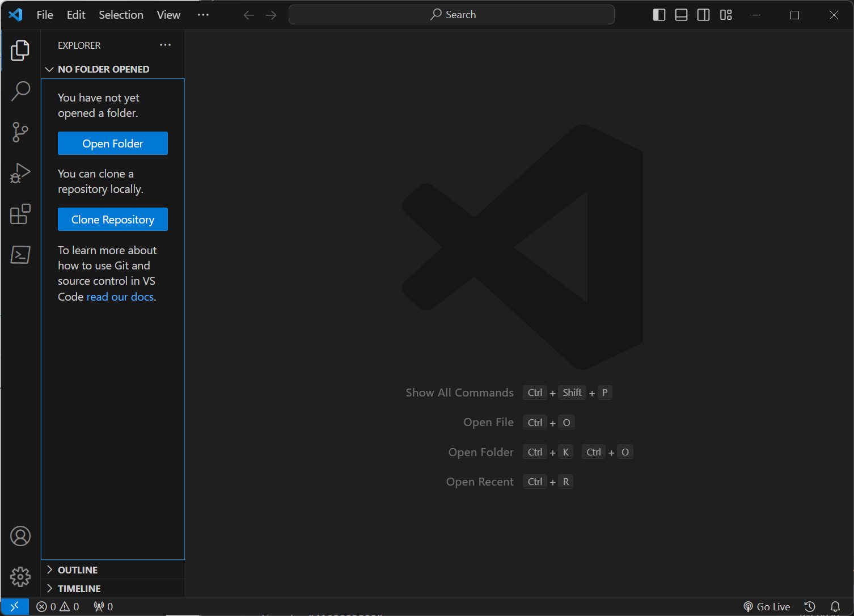Click the ports forwarded indicator showing 0
The height and width of the screenshot is (616, 854).
[x=103, y=606]
